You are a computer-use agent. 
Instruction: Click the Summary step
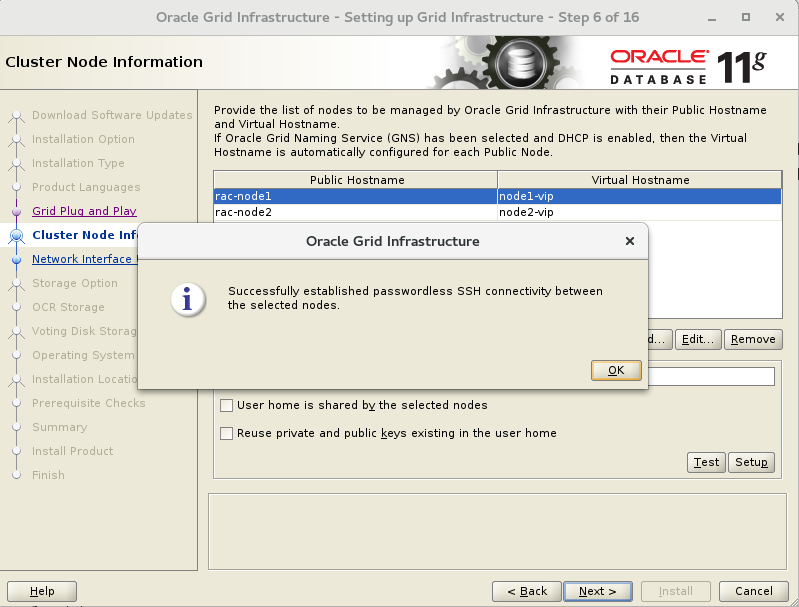coord(60,427)
